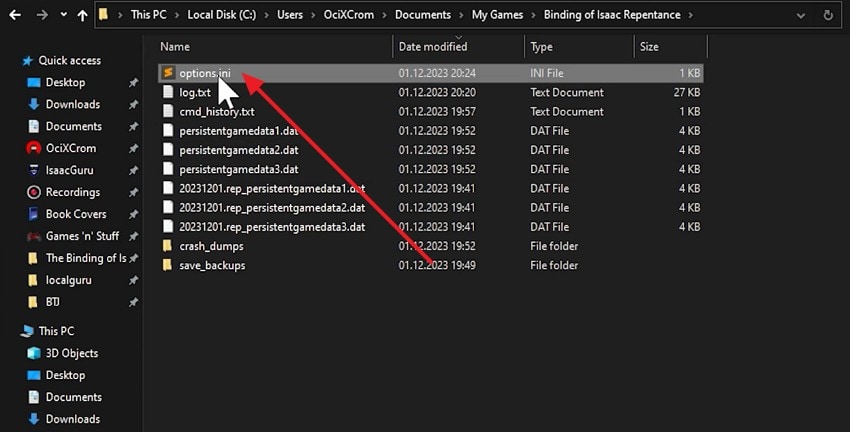
Task: Select the cmd_history.txt file
Action: (x=217, y=112)
